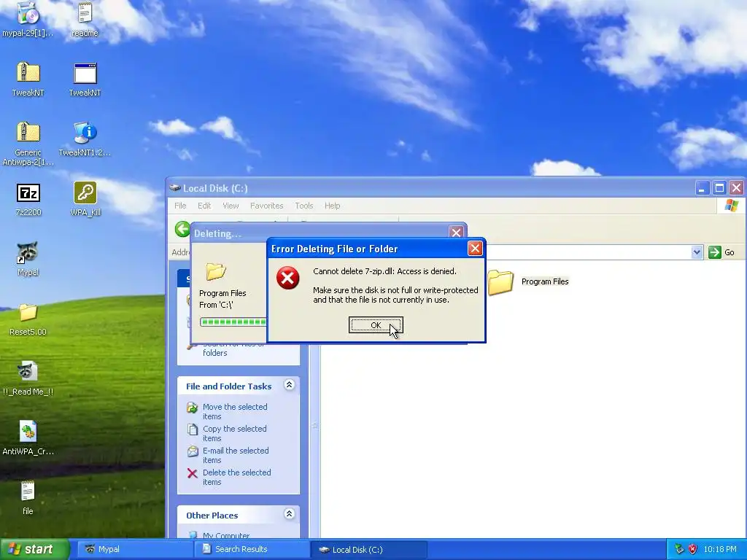Screen dimensions: 747x560
Task: Click the network tray icon
Action: click(679, 550)
